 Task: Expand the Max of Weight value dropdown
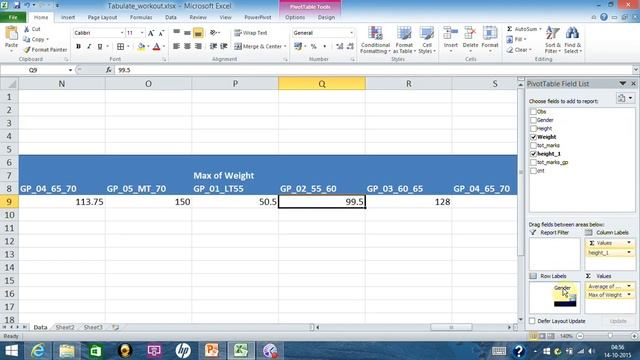coord(629,295)
